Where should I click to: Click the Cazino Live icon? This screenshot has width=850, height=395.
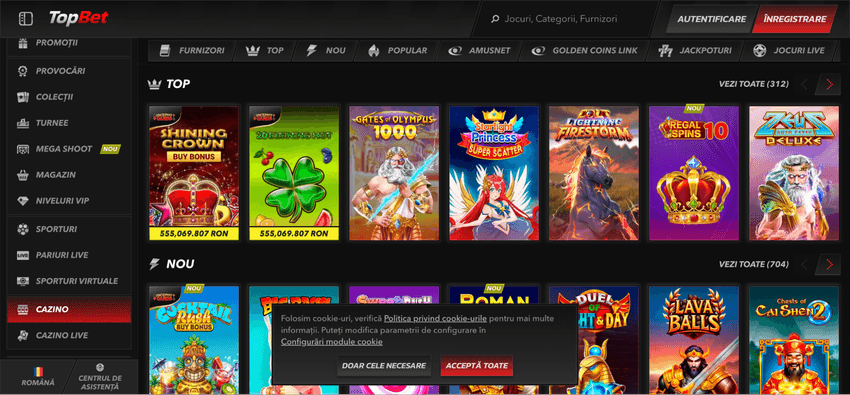coord(22,335)
